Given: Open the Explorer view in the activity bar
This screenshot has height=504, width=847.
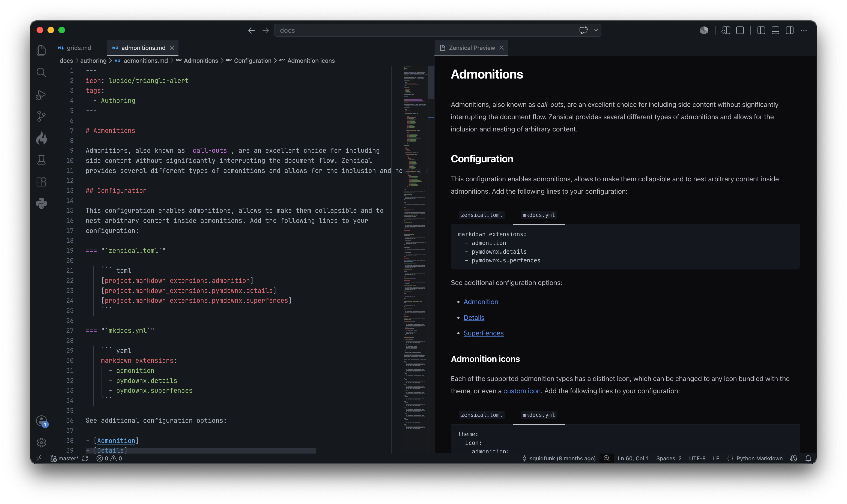Looking at the screenshot, I should [41, 51].
